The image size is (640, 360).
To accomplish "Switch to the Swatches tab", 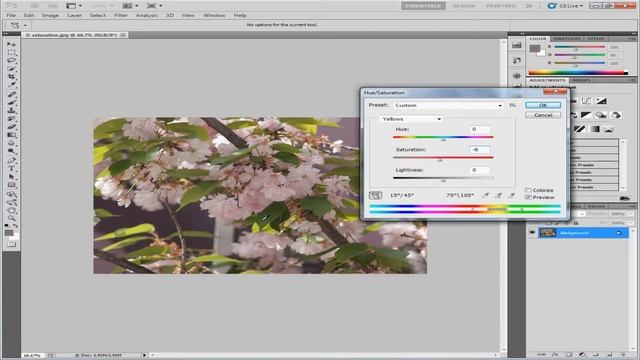I will pos(567,39).
